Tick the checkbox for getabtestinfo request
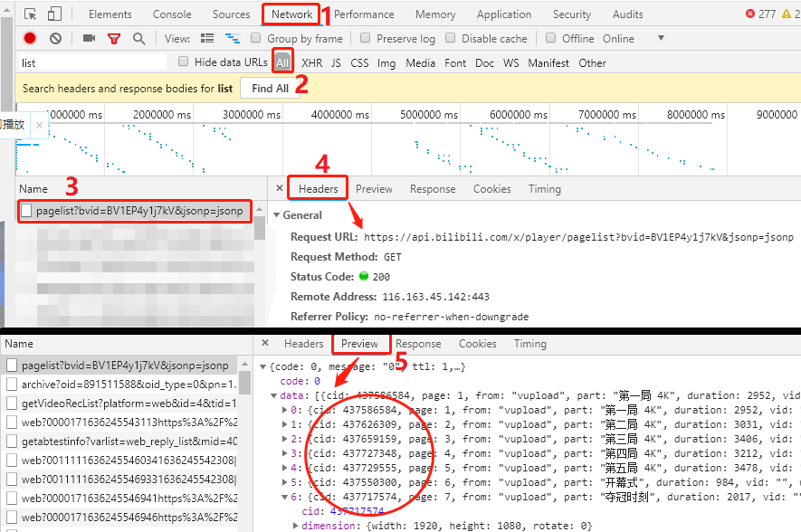801x532 pixels. [x=12, y=442]
